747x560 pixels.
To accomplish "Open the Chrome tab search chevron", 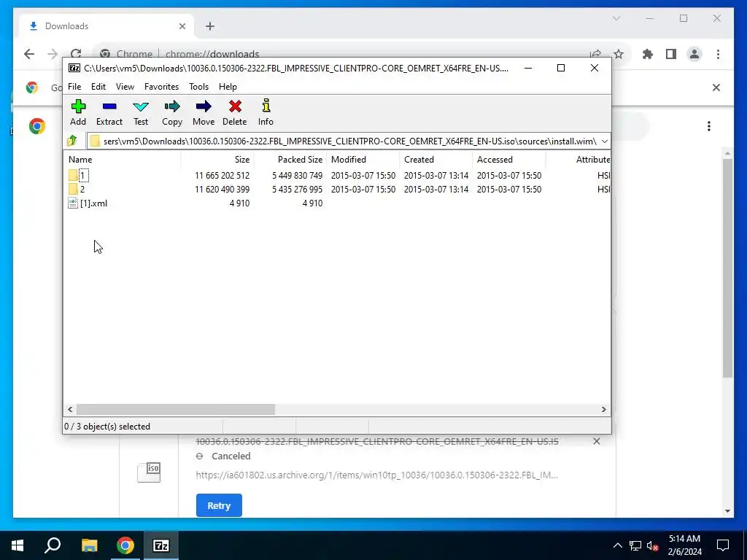I will click(616, 18).
